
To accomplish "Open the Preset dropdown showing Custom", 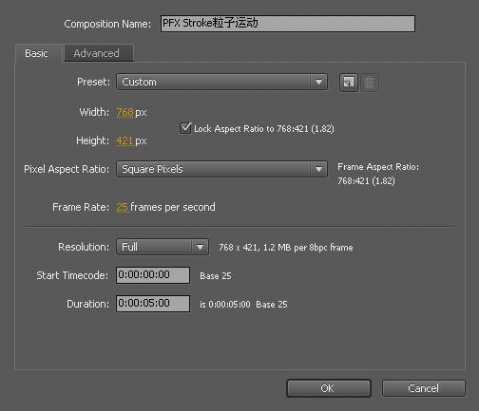I will click(x=222, y=82).
